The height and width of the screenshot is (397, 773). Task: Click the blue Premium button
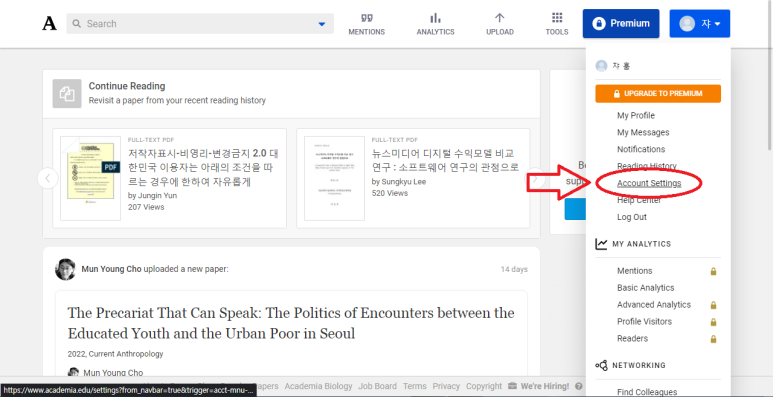(621, 23)
